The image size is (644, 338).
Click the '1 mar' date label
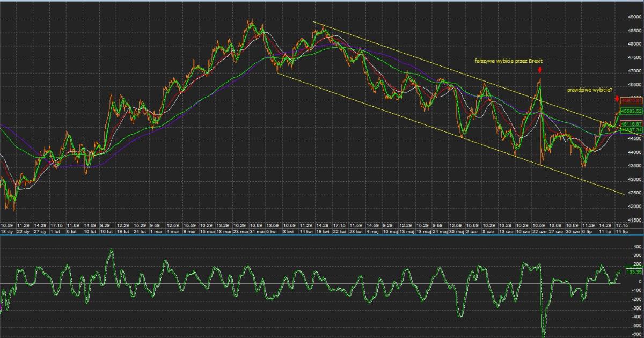pyautogui.click(x=156, y=231)
